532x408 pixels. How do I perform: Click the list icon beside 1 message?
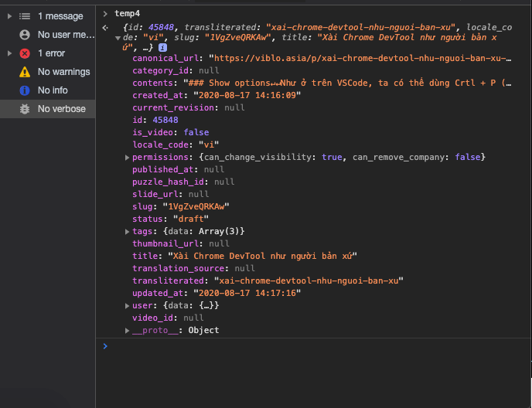(25, 15)
